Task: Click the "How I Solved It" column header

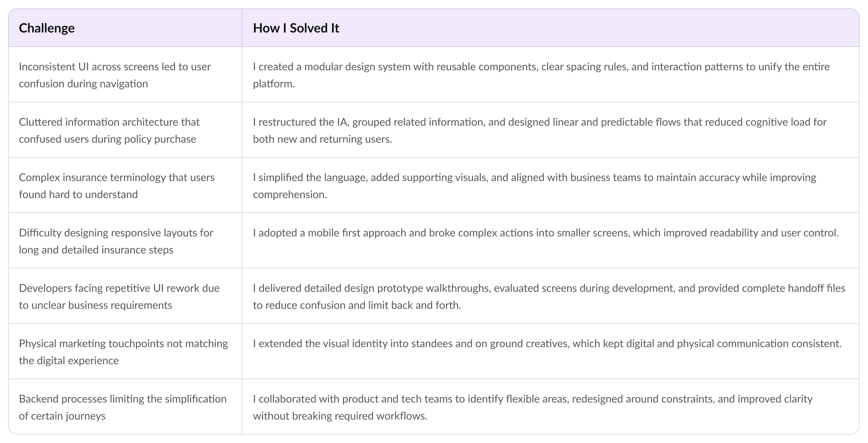Action: coord(296,28)
